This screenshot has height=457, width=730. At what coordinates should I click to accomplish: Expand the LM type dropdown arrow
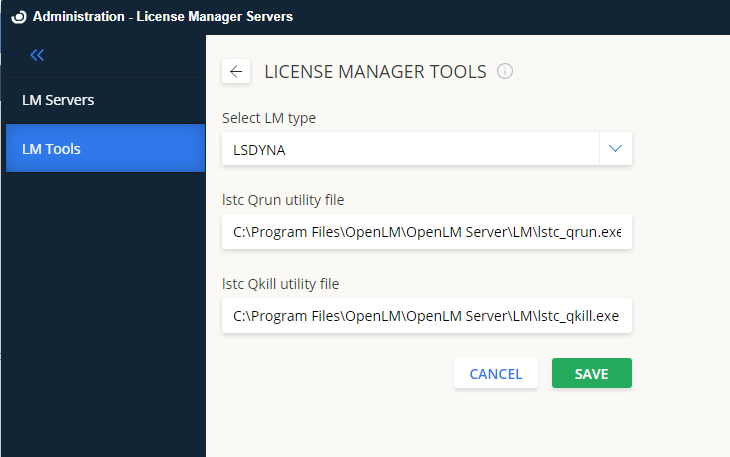(615, 148)
